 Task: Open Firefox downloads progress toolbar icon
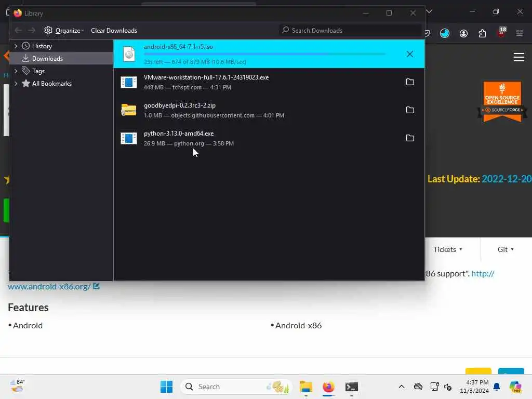click(445, 33)
